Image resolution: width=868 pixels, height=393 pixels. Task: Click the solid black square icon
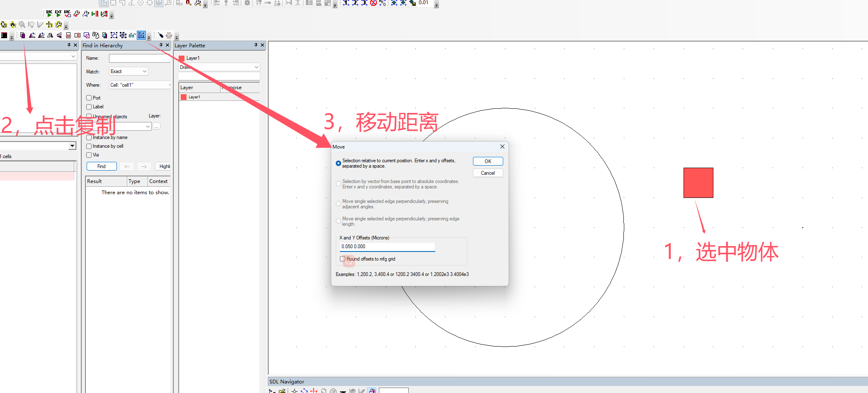click(4, 35)
